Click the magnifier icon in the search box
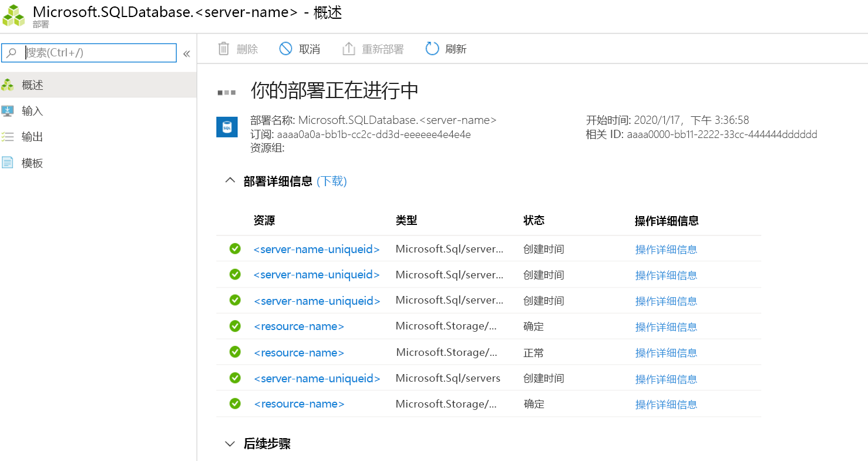 (x=12, y=53)
